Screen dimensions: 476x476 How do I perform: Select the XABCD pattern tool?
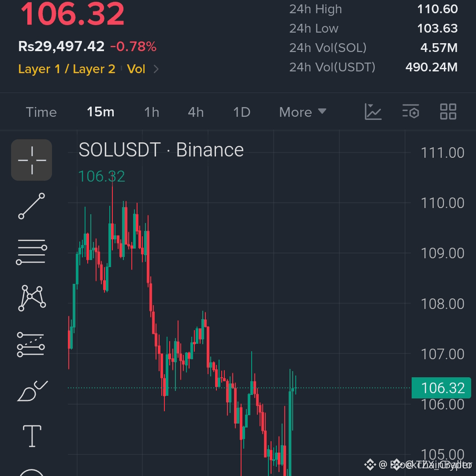32,298
